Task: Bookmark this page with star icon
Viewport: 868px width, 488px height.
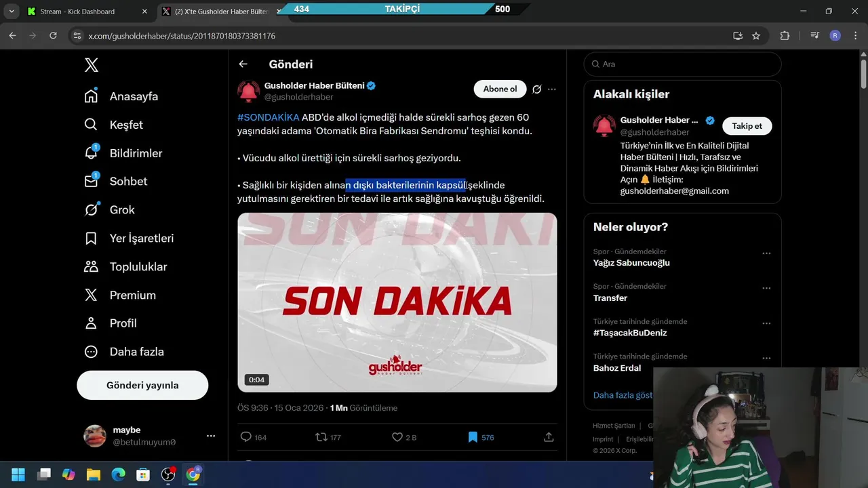Action: click(x=756, y=36)
